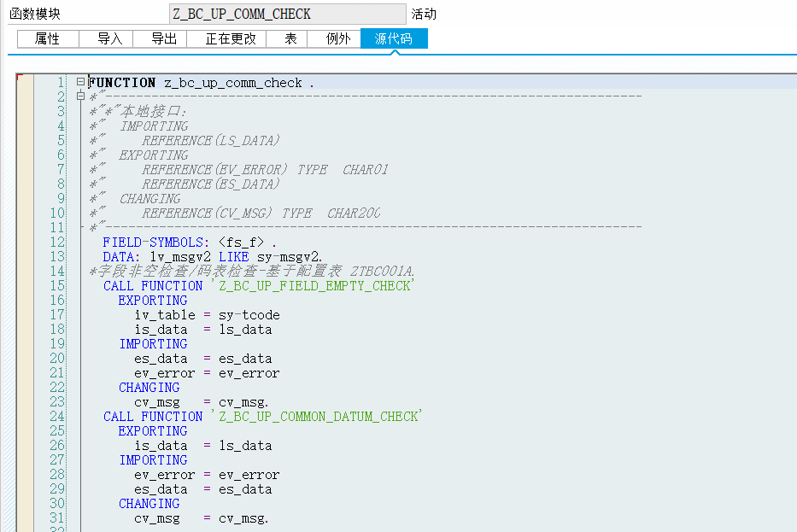Screen dimensions: 797x532
Task: Switch to the 导出 tab
Action: tap(160, 38)
